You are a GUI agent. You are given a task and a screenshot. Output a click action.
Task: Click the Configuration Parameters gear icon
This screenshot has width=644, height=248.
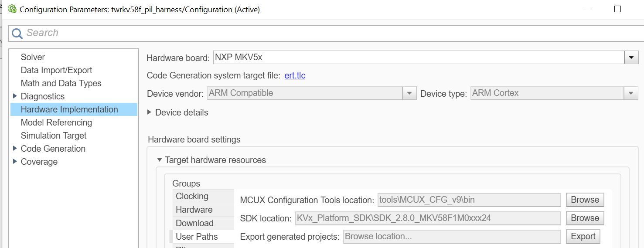tap(12, 9)
